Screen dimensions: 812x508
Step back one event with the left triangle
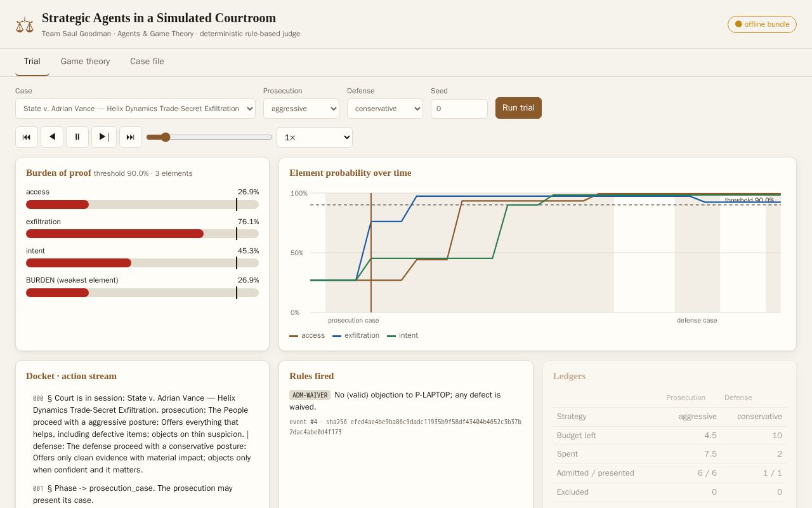tap(52, 137)
